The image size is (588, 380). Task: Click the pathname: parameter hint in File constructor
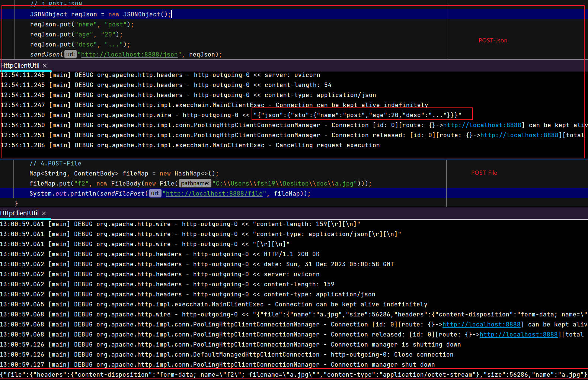(195, 183)
